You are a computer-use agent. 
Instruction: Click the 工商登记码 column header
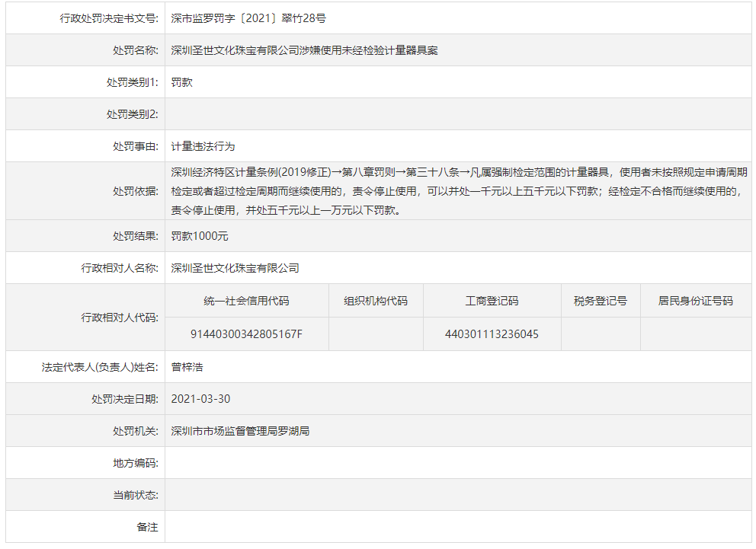(492, 301)
